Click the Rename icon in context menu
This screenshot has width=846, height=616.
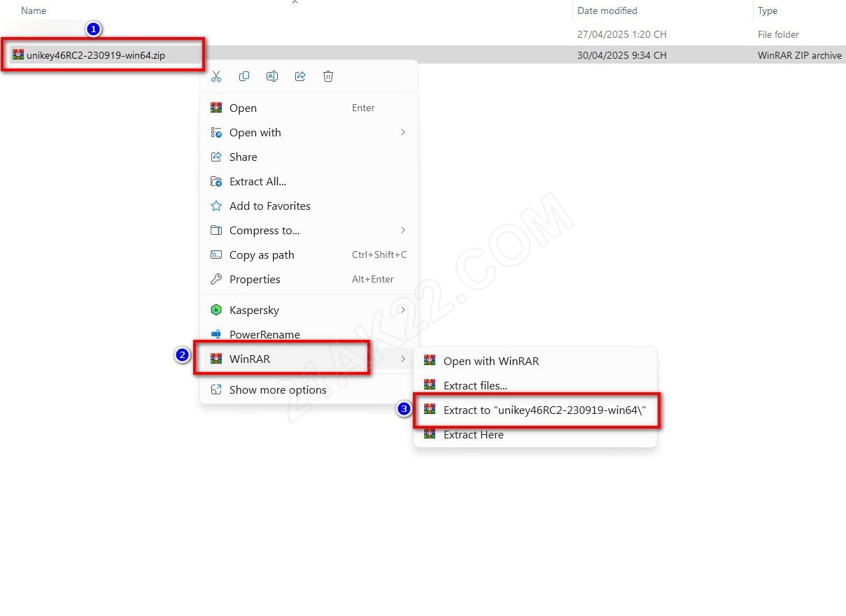pyautogui.click(x=272, y=77)
